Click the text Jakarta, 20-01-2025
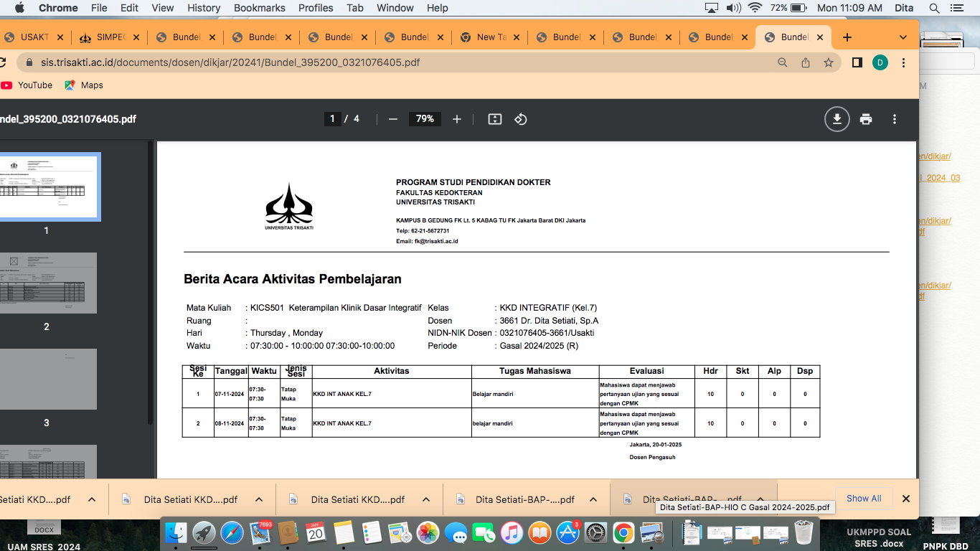The width and height of the screenshot is (980, 551). tap(655, 445)
